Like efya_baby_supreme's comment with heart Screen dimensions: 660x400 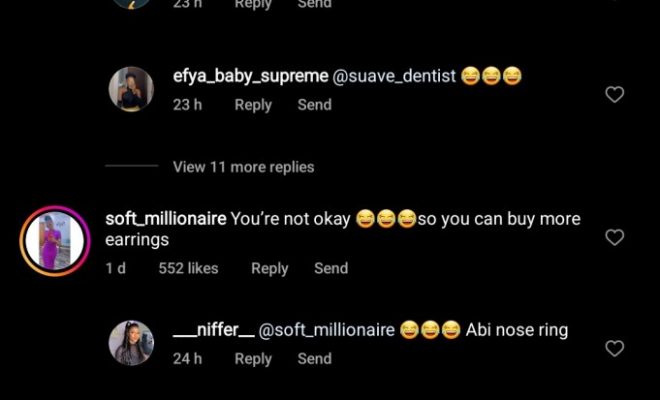click(x=615, y=95)
